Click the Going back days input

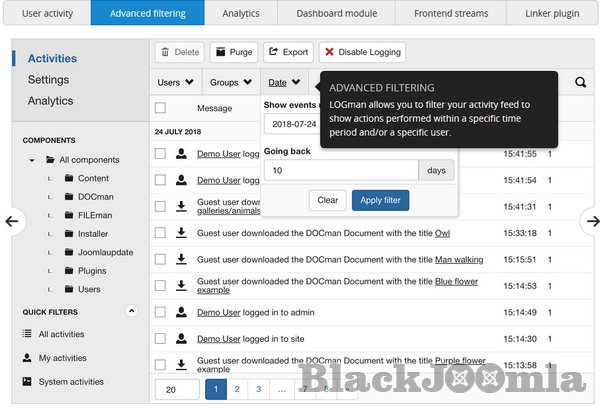341,171
